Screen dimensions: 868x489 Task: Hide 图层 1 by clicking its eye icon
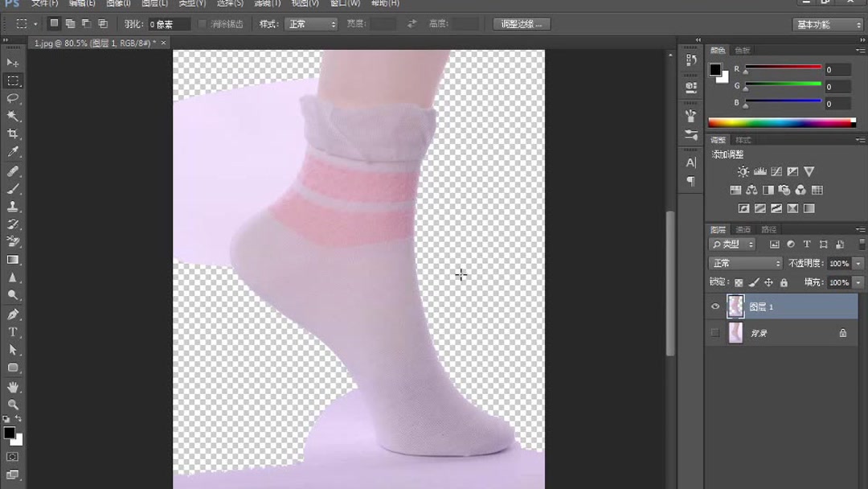click(715, 306)
